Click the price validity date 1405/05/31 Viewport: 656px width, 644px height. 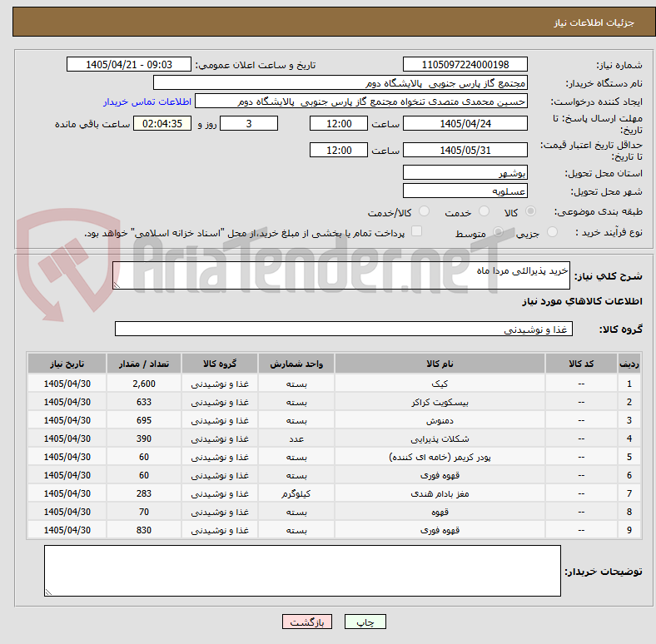coord(465,150)
